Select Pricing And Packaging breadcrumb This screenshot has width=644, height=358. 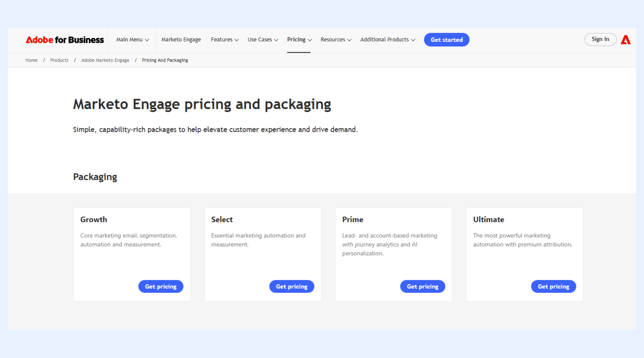point(165,60)
